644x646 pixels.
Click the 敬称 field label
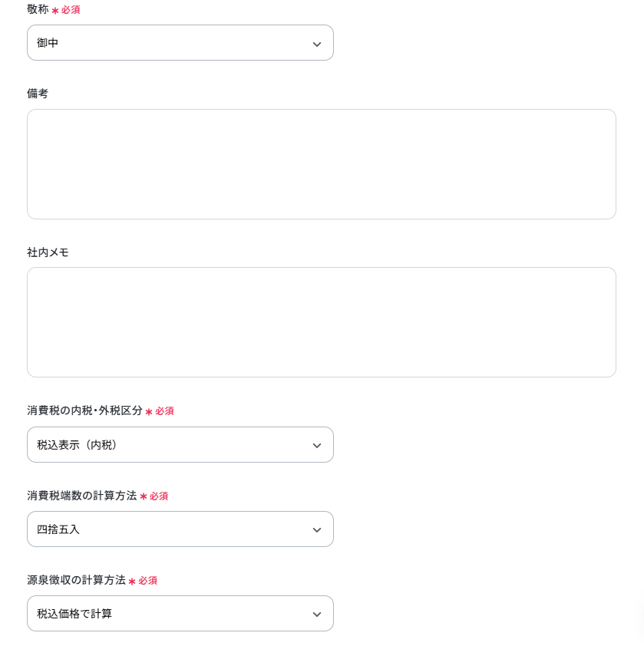click(38, 9)
